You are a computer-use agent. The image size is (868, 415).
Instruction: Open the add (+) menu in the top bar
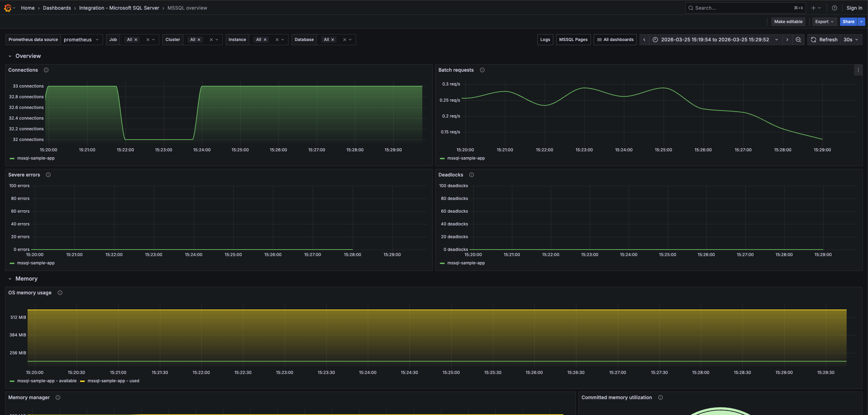coord(816,8)
